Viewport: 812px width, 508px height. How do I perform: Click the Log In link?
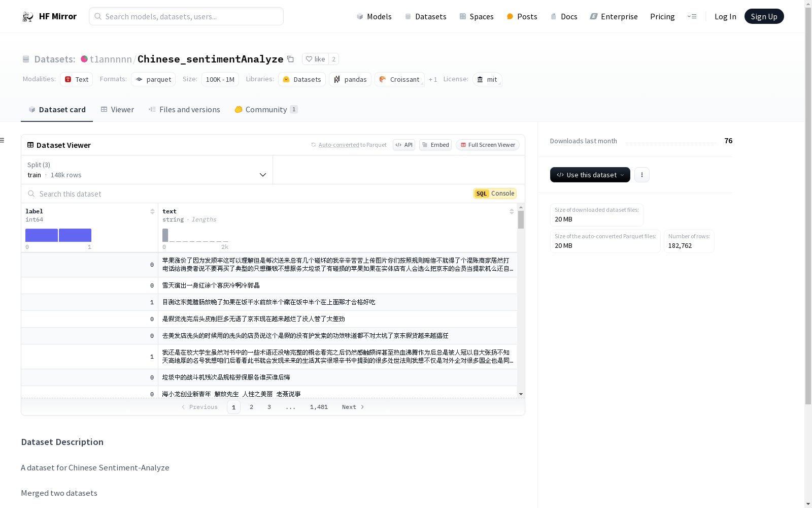coord(725,17)
